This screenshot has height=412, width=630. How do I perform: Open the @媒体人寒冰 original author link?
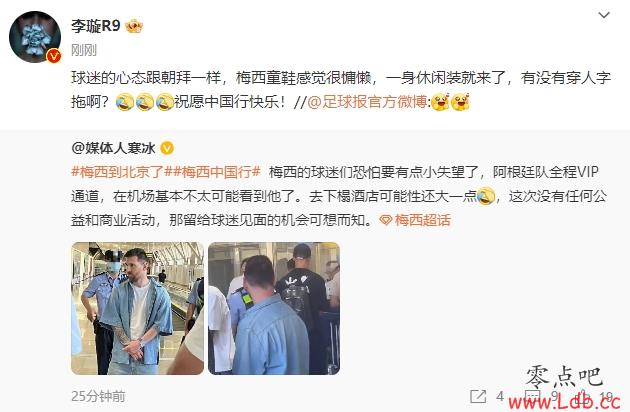[x=113, y=148]
